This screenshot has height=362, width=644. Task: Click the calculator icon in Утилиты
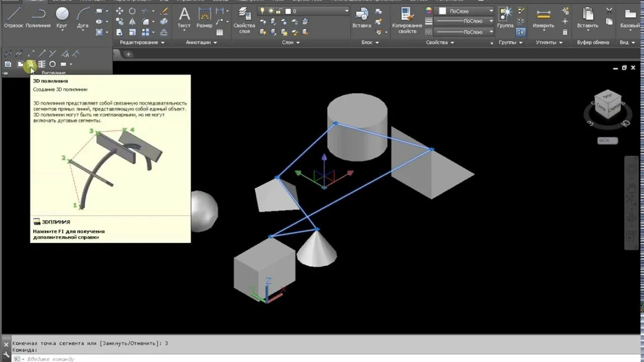pyautogui.click(x=565, y=32)
